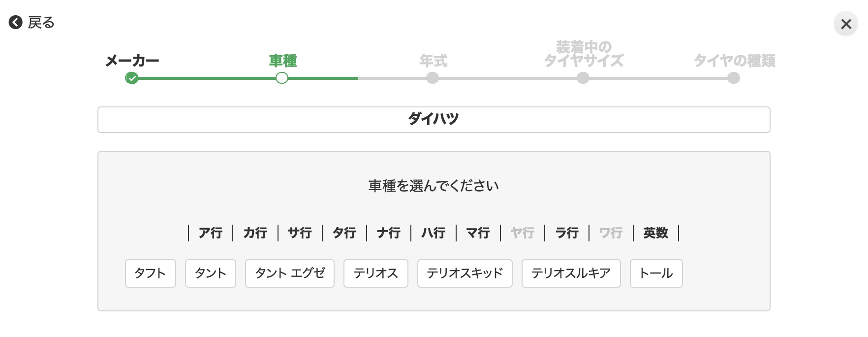Select the ナ行 tab
The image size is (868, 337).
point(389,233)
